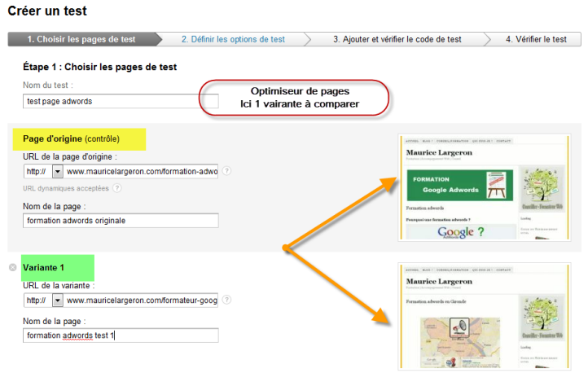588x373 pixels.
Task: Go to step 4 Vérifier le test
Action: pos(536,39)
